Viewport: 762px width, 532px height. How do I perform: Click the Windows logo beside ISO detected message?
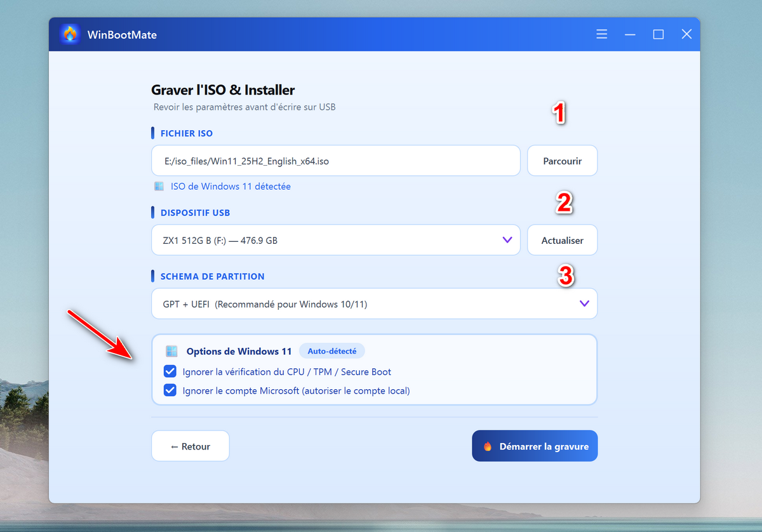point(159,187)
